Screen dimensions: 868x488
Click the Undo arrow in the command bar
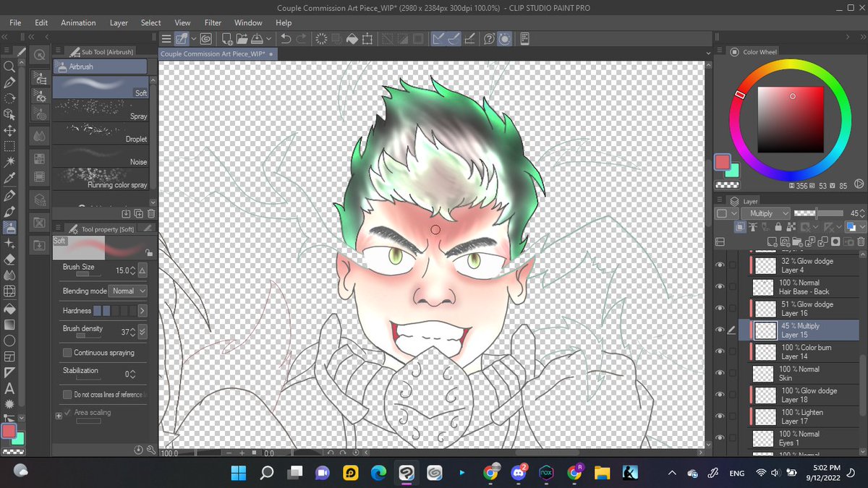[285, 38]
